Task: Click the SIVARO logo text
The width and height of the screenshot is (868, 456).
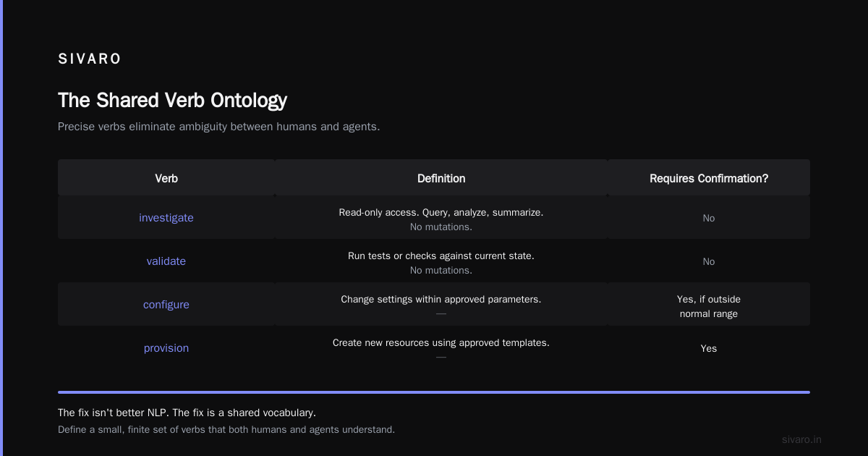Action: tap(90, 59)
